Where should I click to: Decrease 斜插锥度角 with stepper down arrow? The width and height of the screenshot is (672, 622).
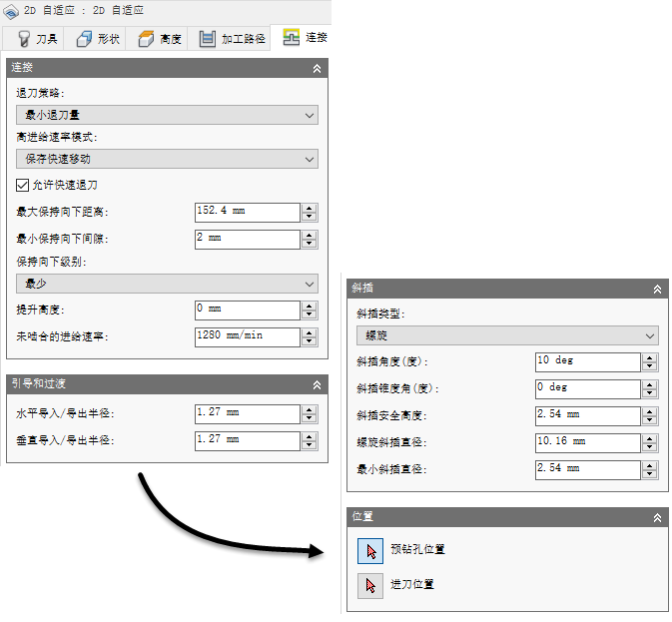650,394
